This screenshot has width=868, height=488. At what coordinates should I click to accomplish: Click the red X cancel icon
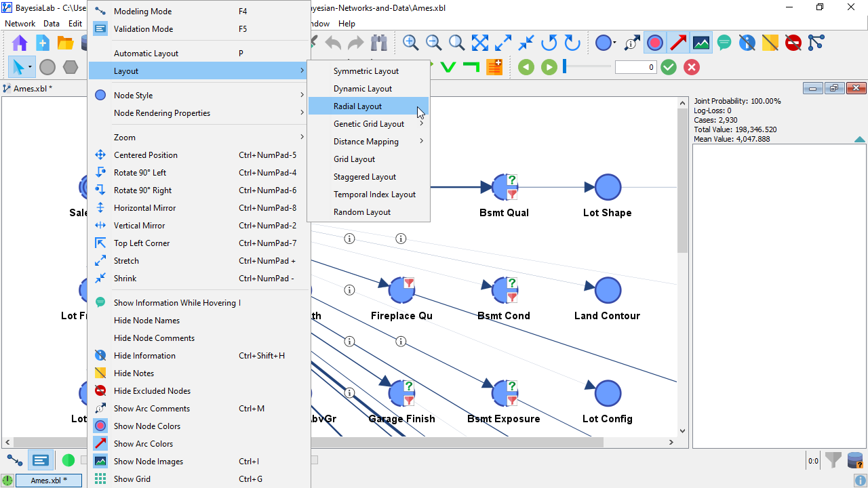click(x=692, y=67)
